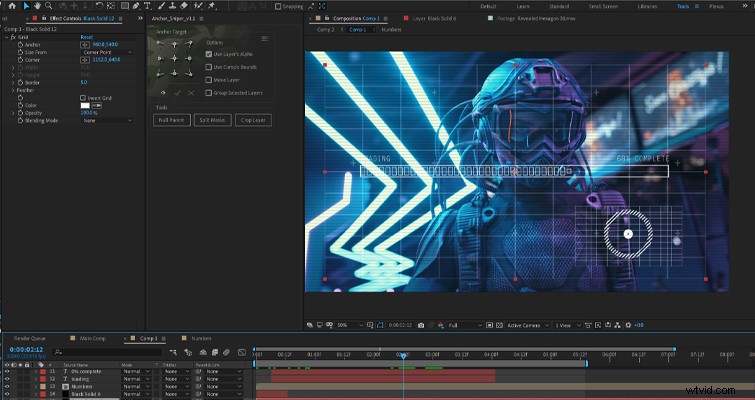Open the show channel color icon

(441, 325)
